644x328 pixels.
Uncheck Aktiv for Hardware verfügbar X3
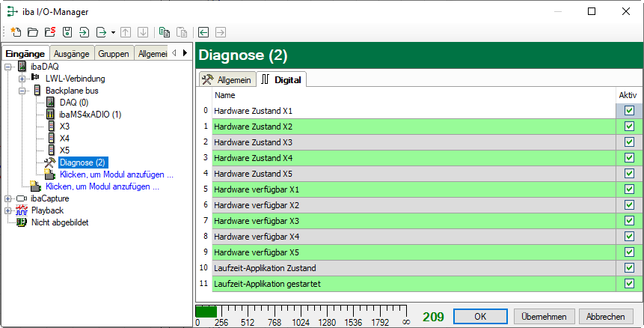629,221
